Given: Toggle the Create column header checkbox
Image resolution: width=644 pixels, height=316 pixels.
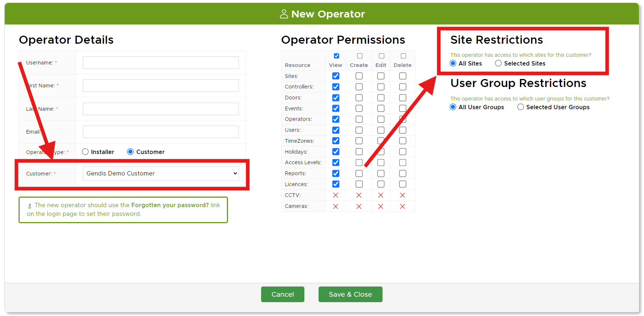Looking at the screenshot, I should (360, 56).
